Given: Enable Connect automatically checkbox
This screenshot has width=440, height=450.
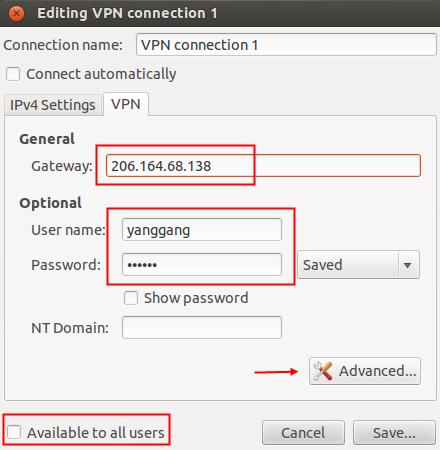Looking at the screenshot, I should click(13, 74).
